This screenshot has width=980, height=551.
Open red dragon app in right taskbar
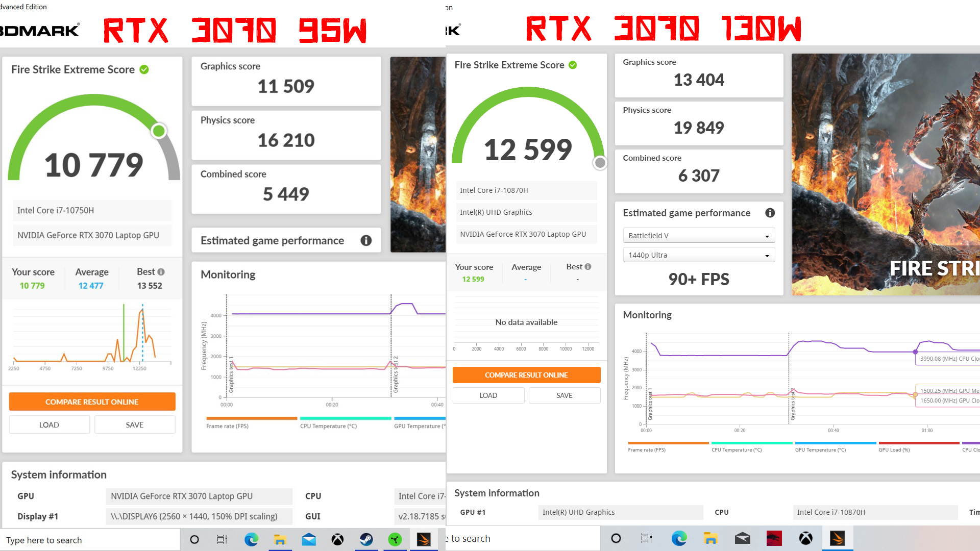(774, 538)
